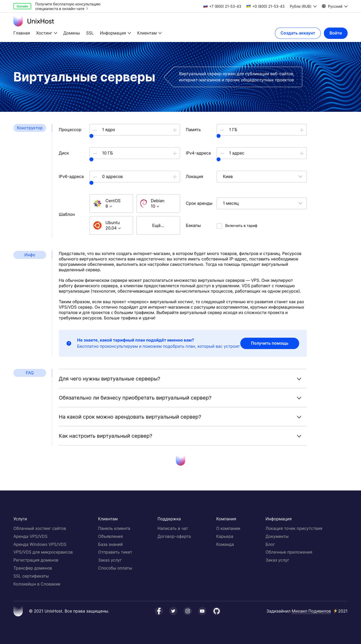Open the rental period dropdown
The height and width of the screenshot is (644, 361).
point(261,204)
